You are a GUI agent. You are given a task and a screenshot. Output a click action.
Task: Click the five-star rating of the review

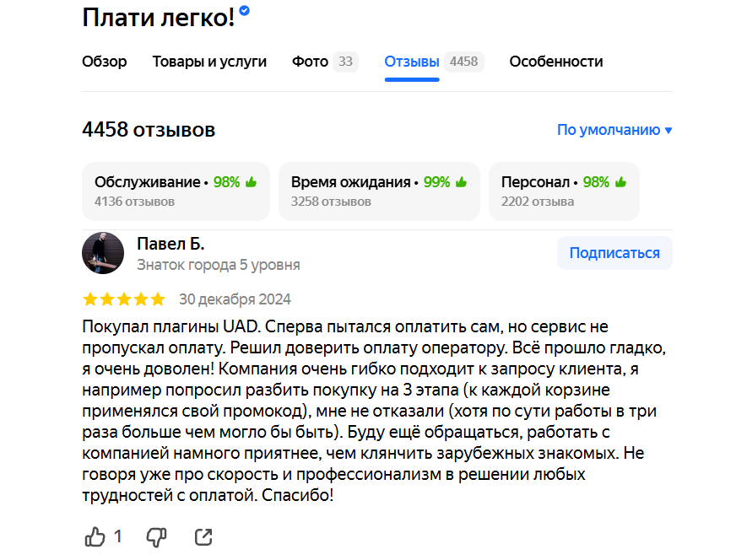click(x=124, y=299)
